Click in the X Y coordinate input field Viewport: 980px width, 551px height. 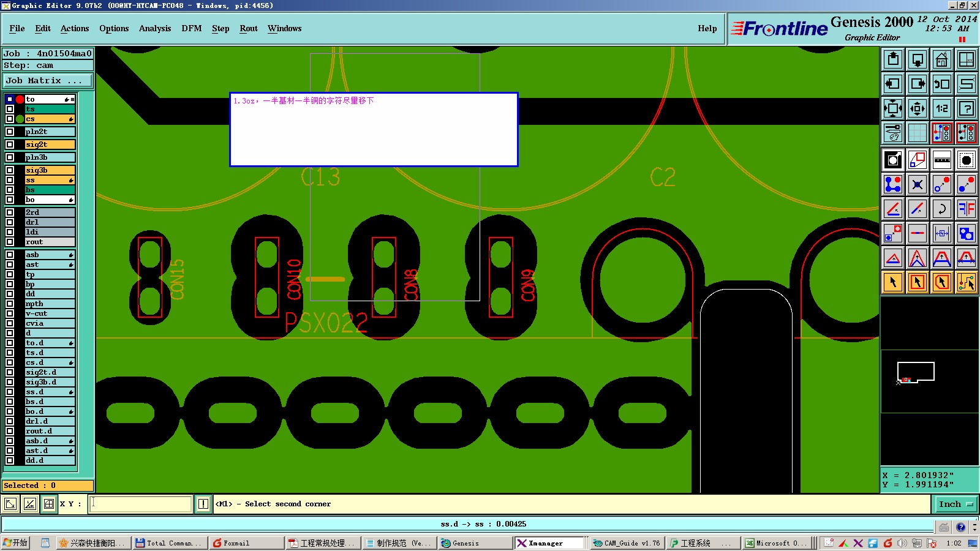coord(141,504)
